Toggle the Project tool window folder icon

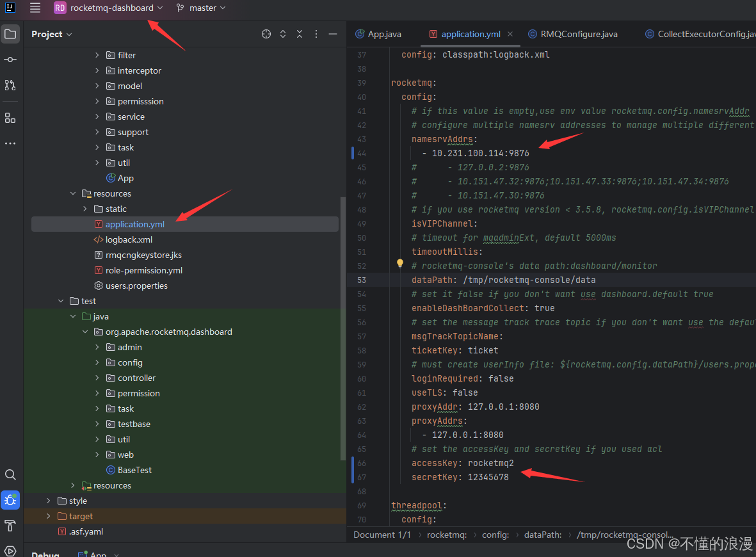[x=10, y=34]
